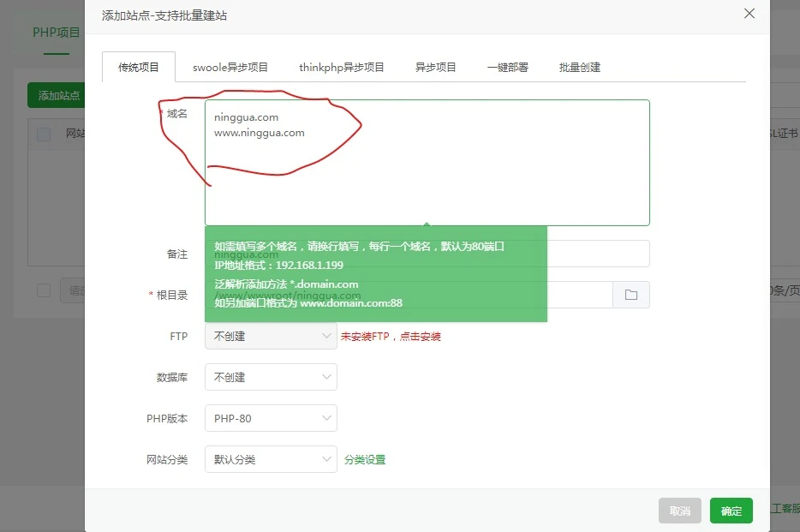Expand the 数据库 dropdown

pyautogui.click(x=271, y=377)
